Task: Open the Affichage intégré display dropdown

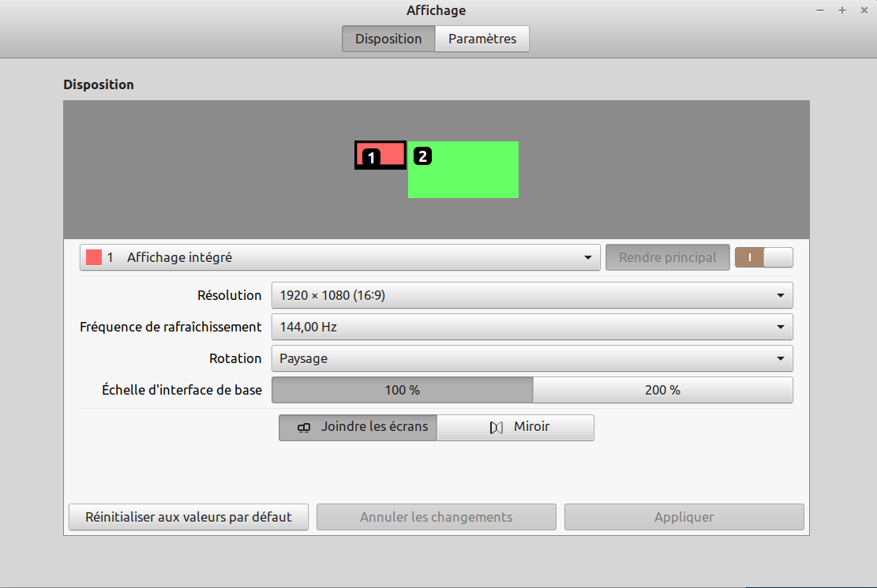Action: (x=339, y=257)
